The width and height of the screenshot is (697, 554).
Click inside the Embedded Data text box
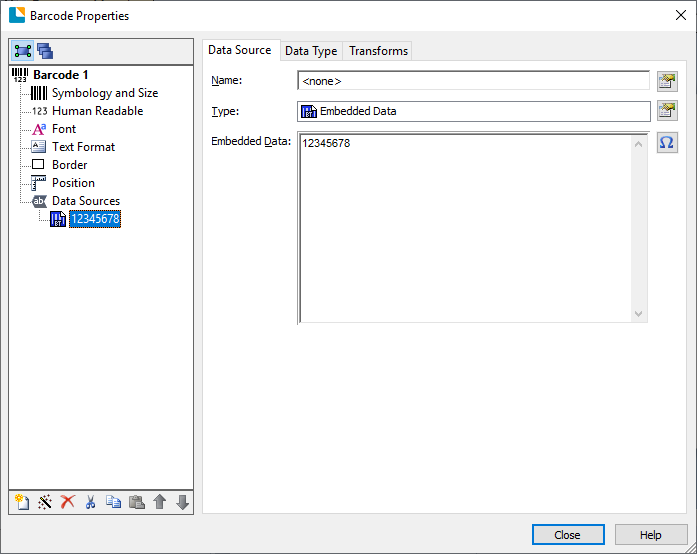click(465, 228)
